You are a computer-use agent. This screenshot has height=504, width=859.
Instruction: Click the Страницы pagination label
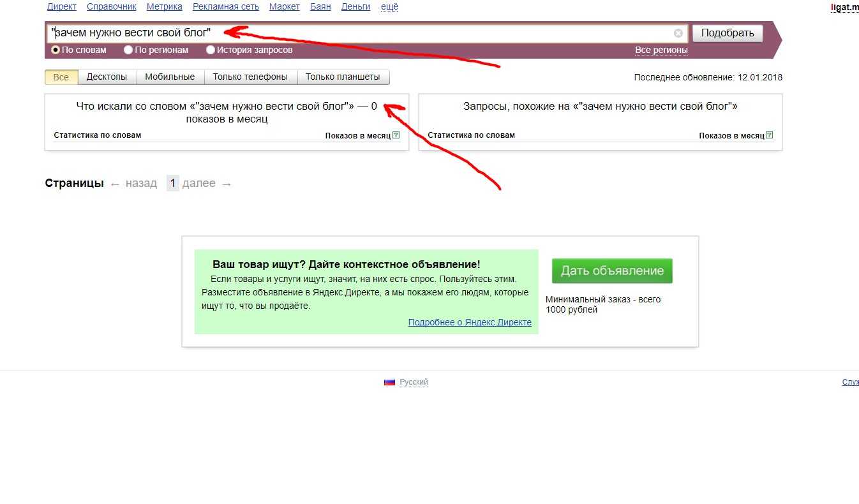point(74,183)
